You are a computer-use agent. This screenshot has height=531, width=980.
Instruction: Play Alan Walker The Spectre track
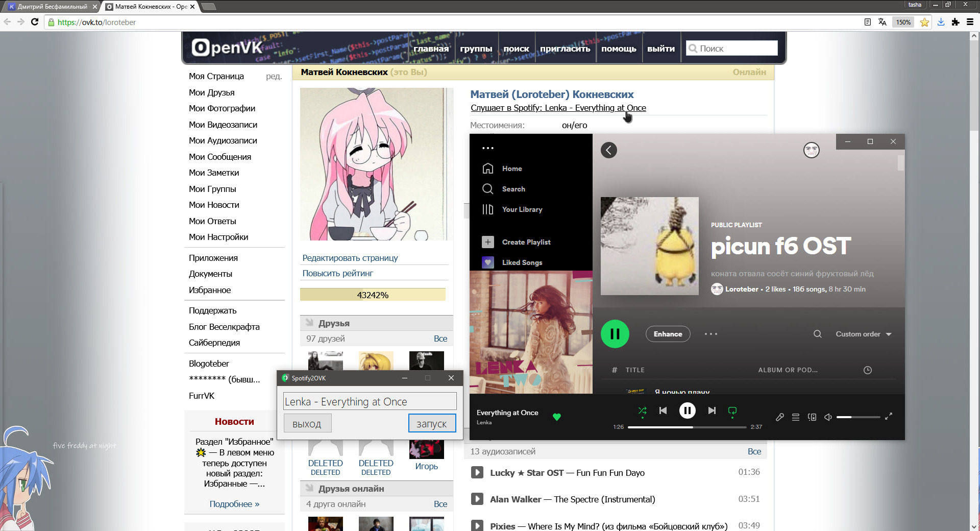tap(477, 499)
